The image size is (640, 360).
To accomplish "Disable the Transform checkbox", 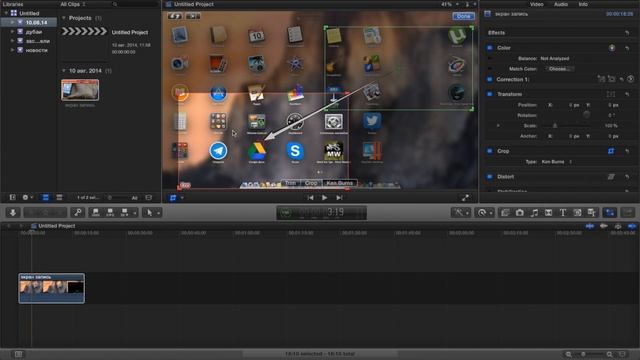I will point(490,94).
